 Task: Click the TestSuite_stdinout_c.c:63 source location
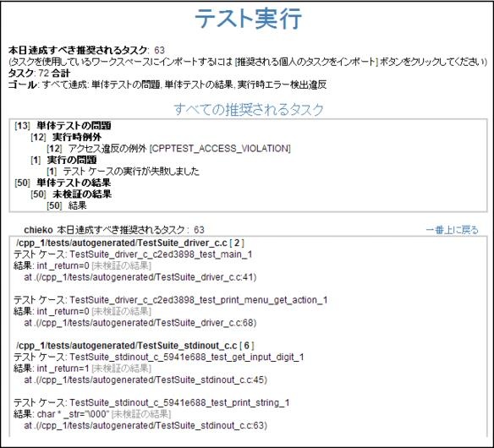(x=145, y=425)
